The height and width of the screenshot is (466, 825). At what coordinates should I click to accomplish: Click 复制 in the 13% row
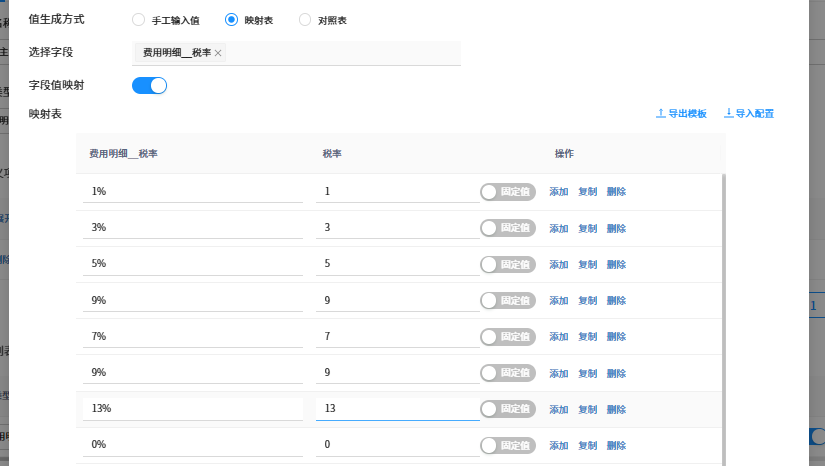pos(588,409)
